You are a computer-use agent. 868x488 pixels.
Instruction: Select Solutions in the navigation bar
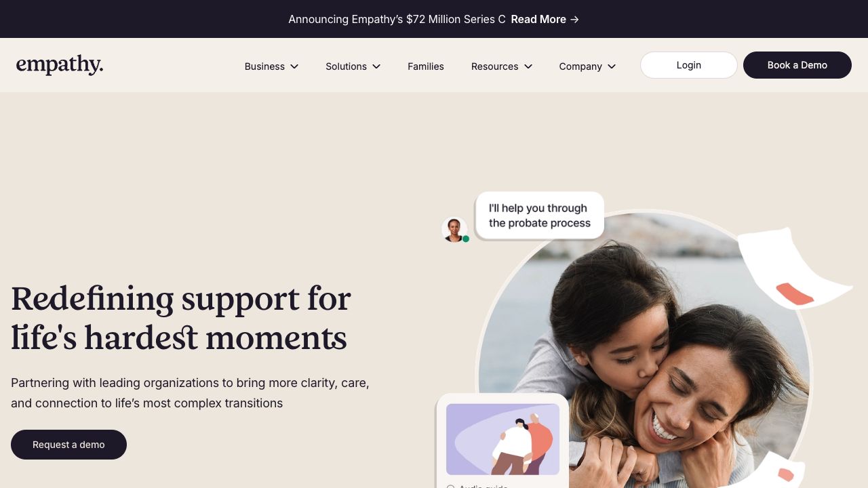[x=346, y=66]
